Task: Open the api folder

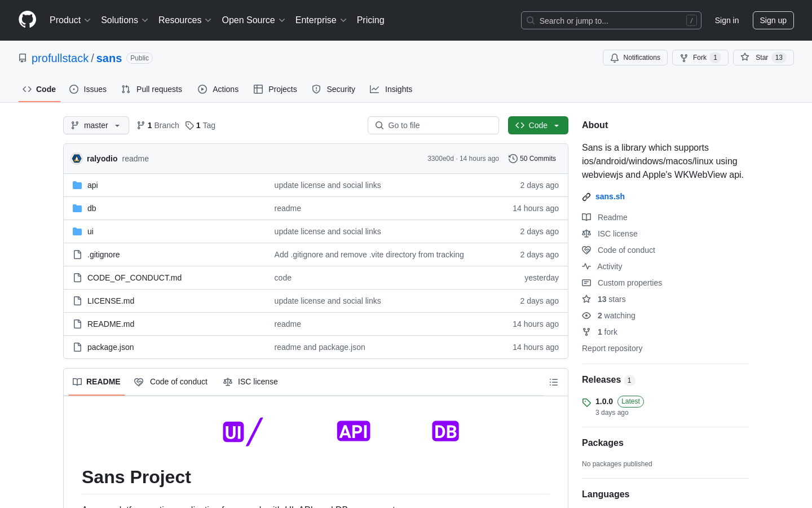Action: tap(92, 185)
